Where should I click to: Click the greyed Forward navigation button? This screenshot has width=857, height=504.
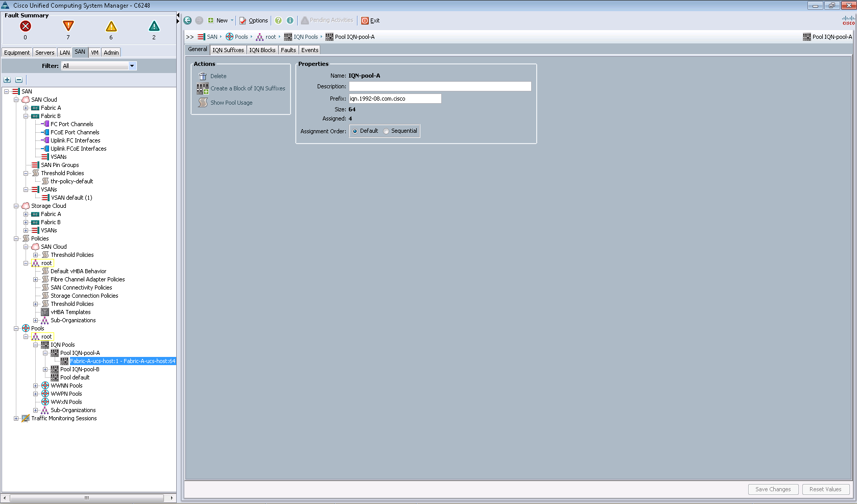(199, 20)
